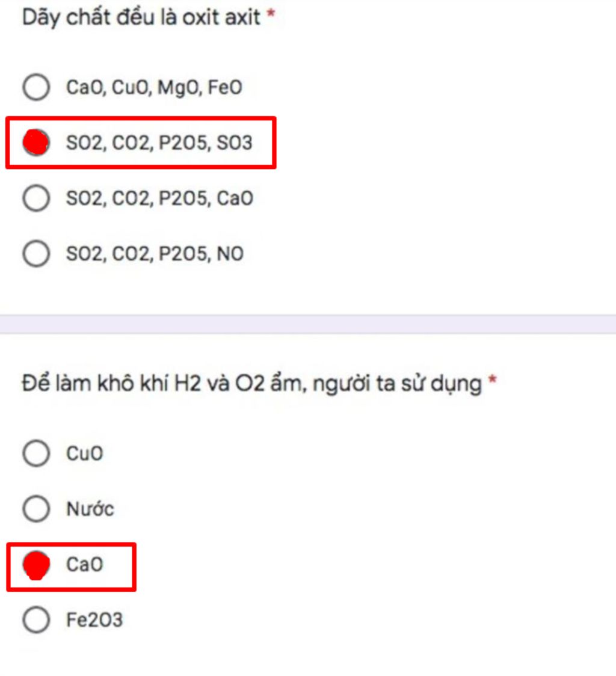Click the standalone 'CaO' label in second question

click(84, 565)
